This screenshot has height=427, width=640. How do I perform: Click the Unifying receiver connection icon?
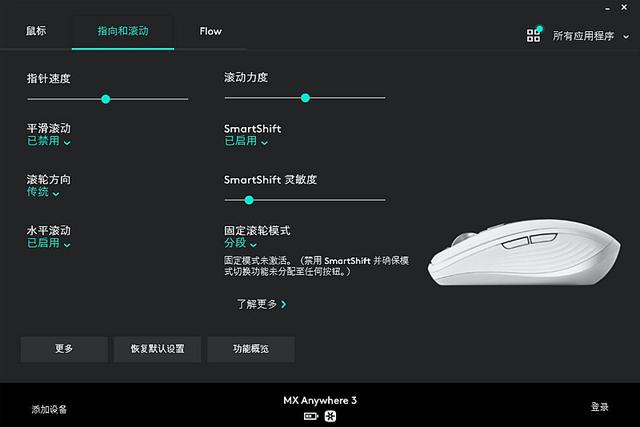pos(330,416)
